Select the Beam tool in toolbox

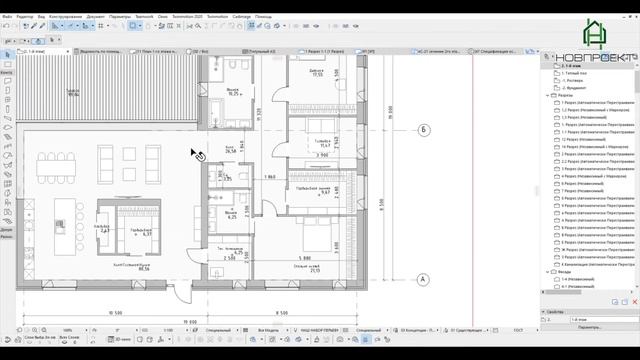pos(7,118)
